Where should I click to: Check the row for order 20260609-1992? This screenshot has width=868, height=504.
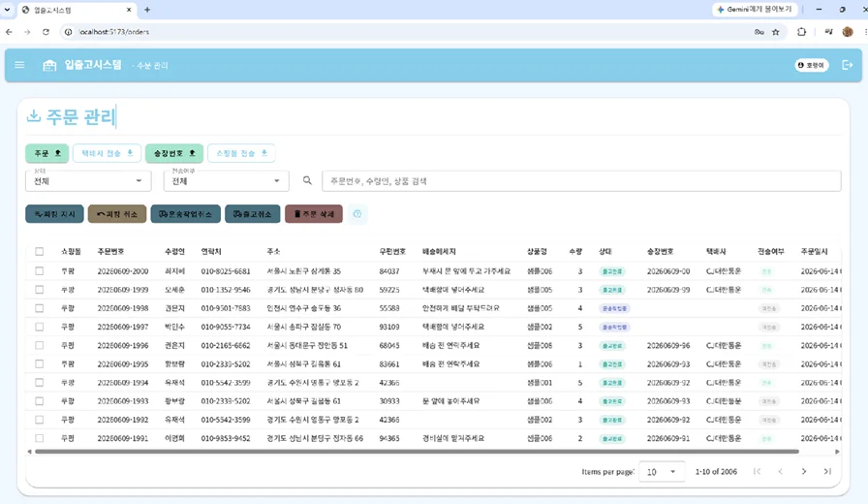click(40, 420)
